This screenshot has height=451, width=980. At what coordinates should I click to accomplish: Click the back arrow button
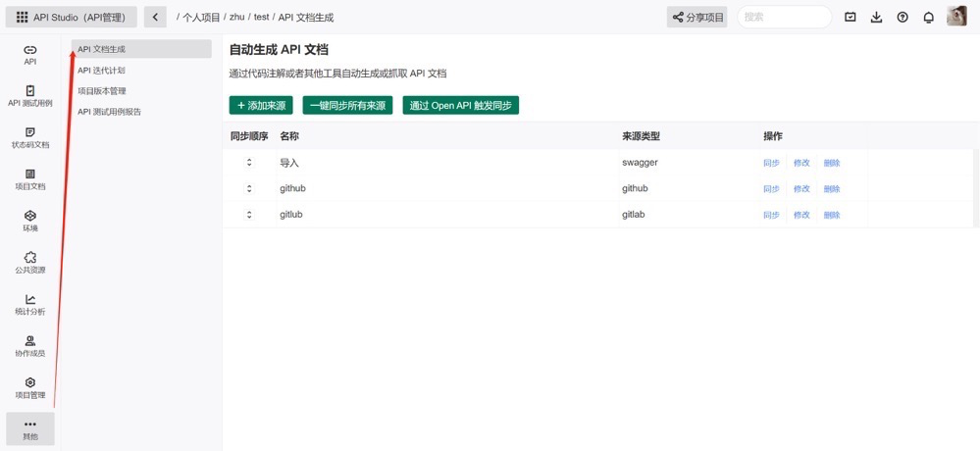pyautogui.click(x=155, y=18)
